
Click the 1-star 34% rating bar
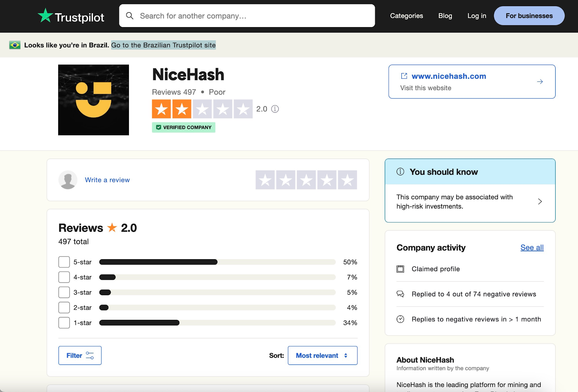click(x=217, y=323)
